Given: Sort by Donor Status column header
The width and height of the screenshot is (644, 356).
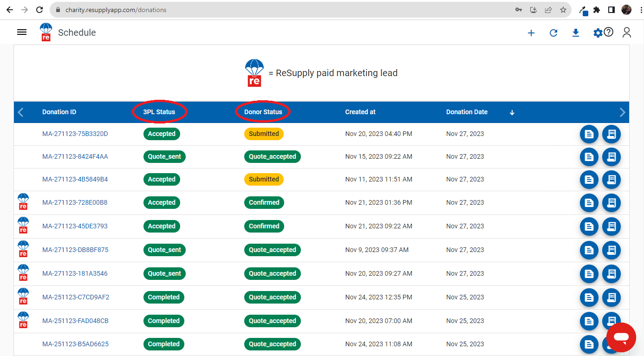Looking at the screenshot, I should (263, 112).
